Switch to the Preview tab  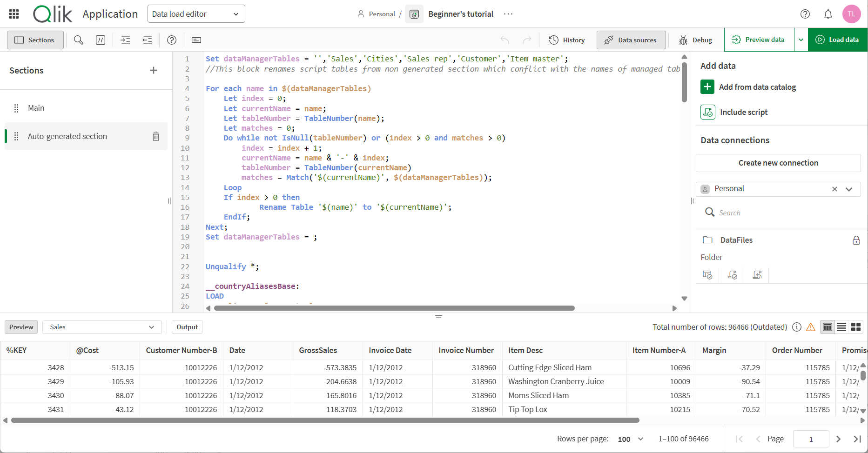(x=21, y=327)
